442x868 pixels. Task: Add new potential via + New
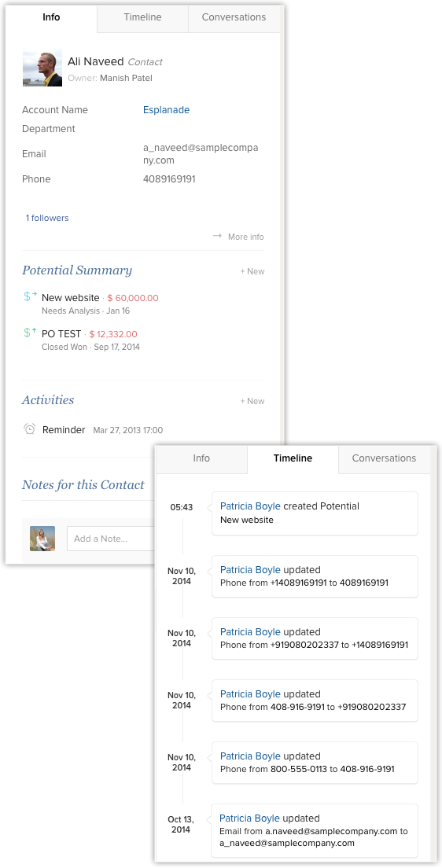(252, 271)
